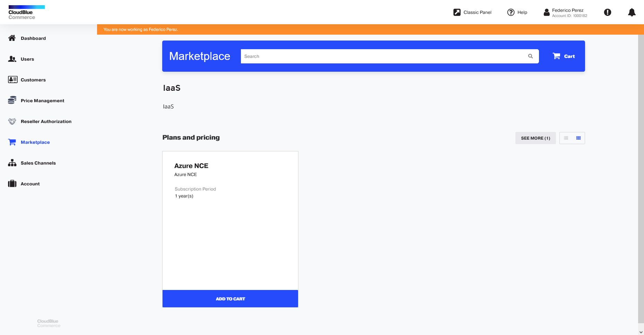Click the Help link text

[x=522, y=12]
